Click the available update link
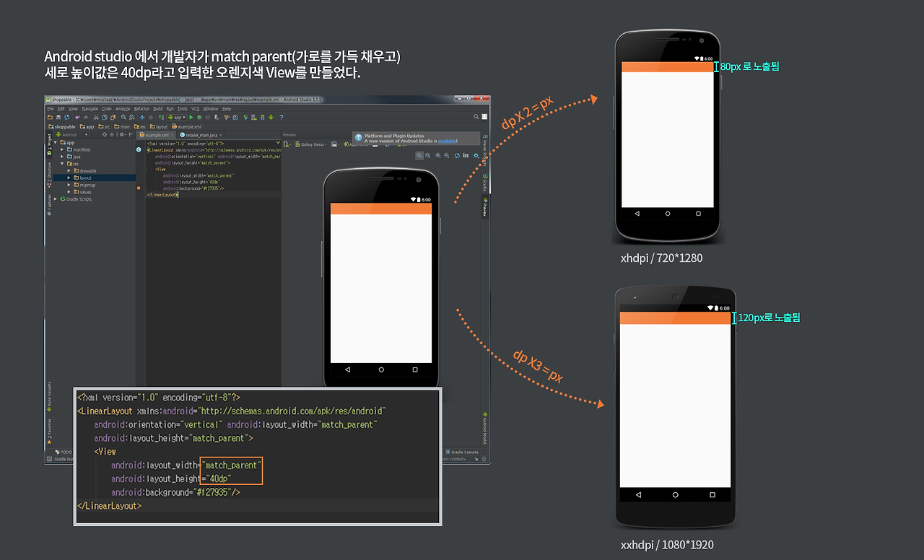 [x=447, y=141]
